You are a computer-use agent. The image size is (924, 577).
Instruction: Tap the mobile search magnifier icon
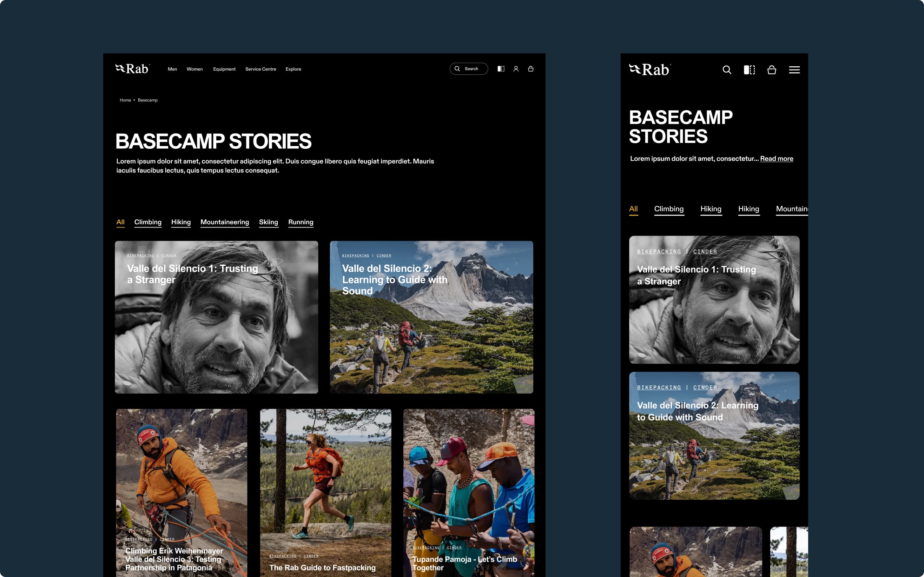(727, 70)
